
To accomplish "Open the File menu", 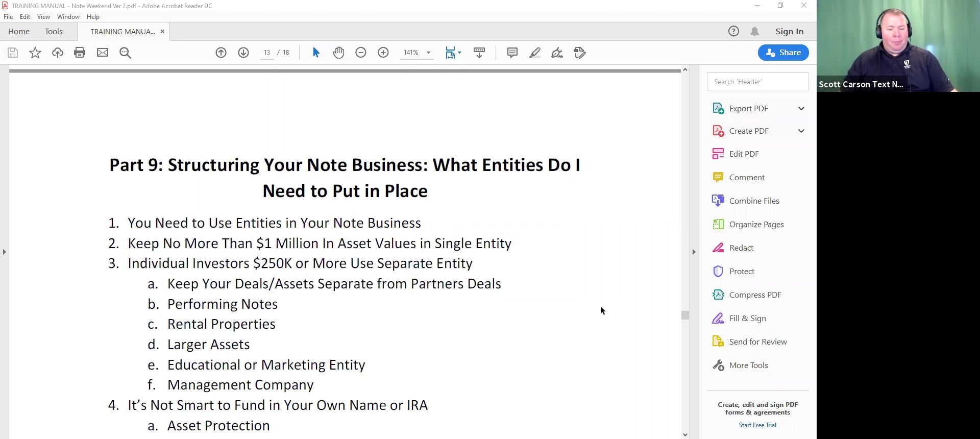I will 8,17.
